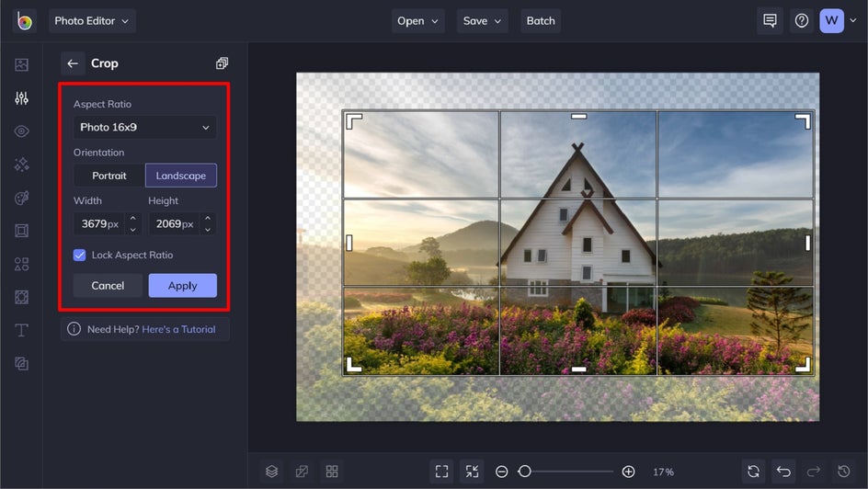Click the right-middle crop edge handle
Image resolution: width=868 pixels, height=489 pixels.
pyautogui.click(x=807, y=243)
